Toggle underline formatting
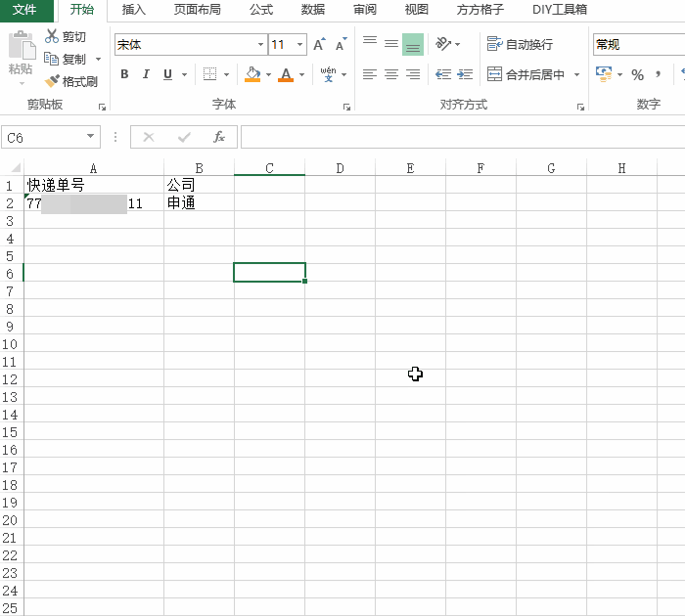Screen dimensions: 685x616 tap(167, 74)
